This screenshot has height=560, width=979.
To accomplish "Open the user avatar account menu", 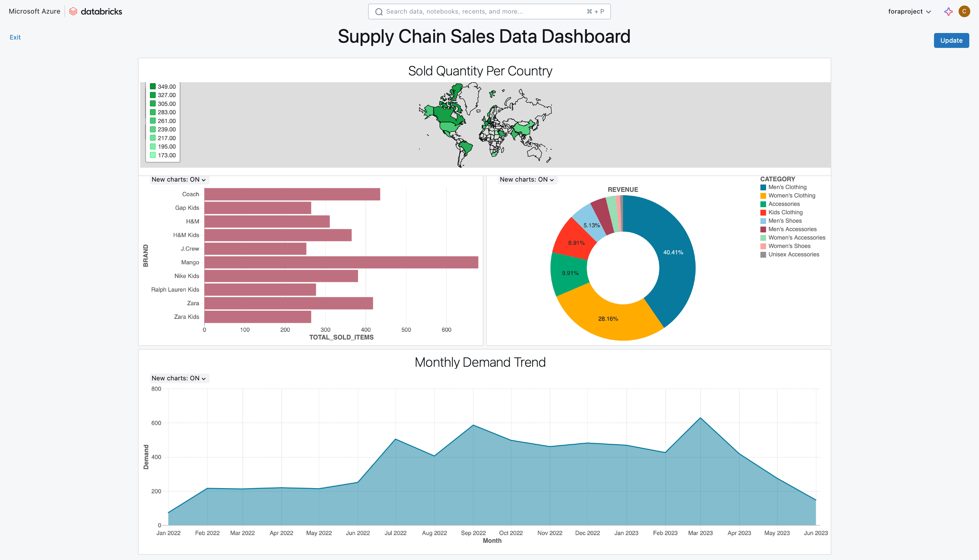I will [964, 12].
